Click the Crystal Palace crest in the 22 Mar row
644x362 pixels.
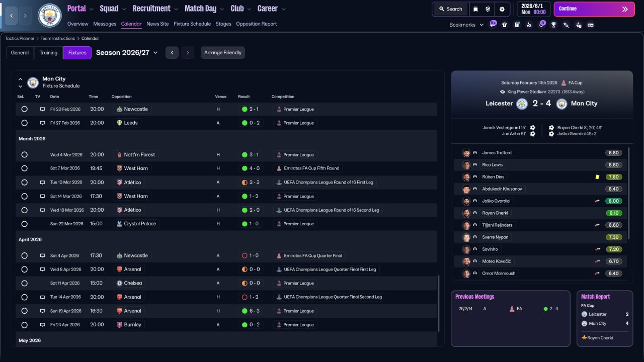point(119,224)
